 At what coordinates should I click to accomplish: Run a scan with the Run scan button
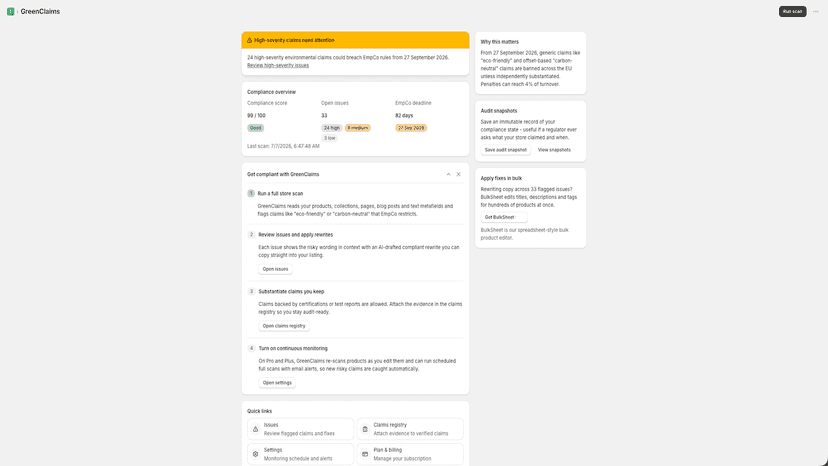[x=792, y=11]
